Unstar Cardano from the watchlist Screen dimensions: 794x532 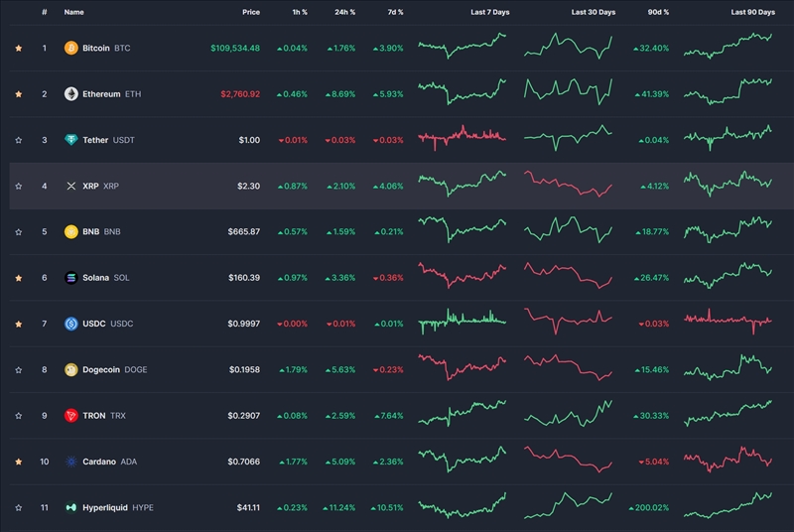[x=19, y=462]
